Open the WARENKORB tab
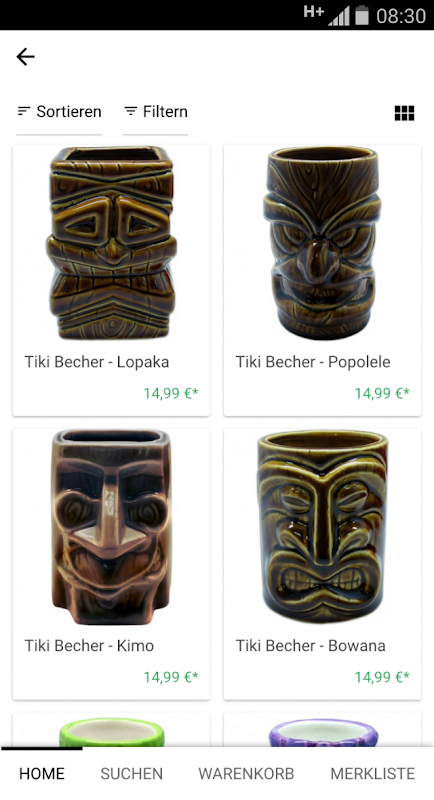 point(246,773)
